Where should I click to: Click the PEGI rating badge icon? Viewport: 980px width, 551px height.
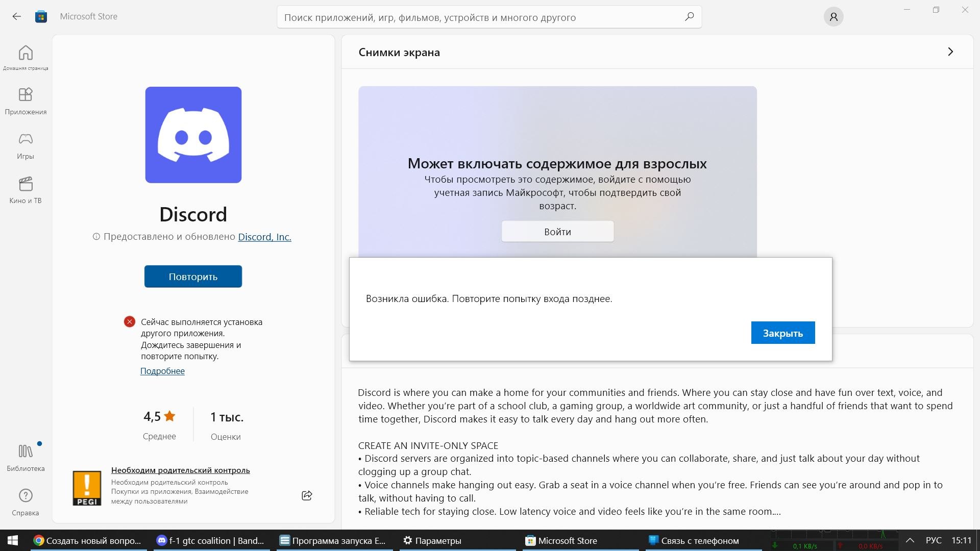(87, 488)
